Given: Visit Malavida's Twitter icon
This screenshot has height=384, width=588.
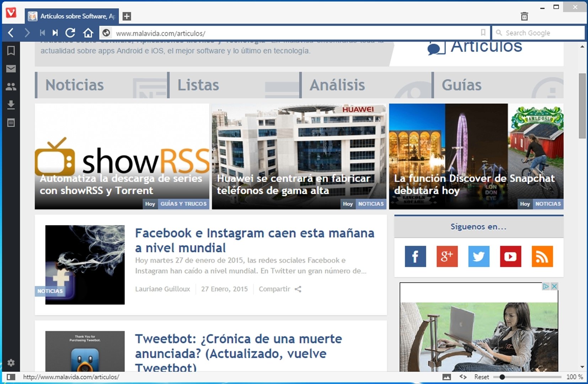Looking at the screenshot, I should click(x=479, y=256).
